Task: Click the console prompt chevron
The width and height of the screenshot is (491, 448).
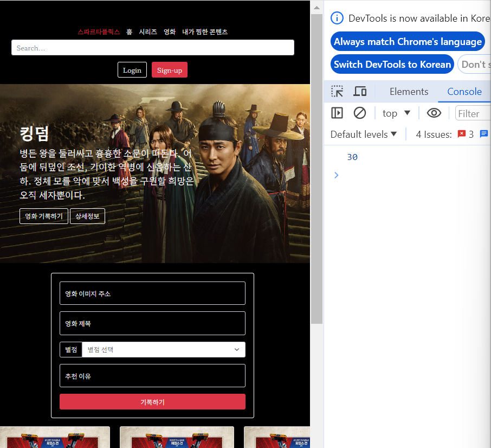Action: tap(337, 175)
